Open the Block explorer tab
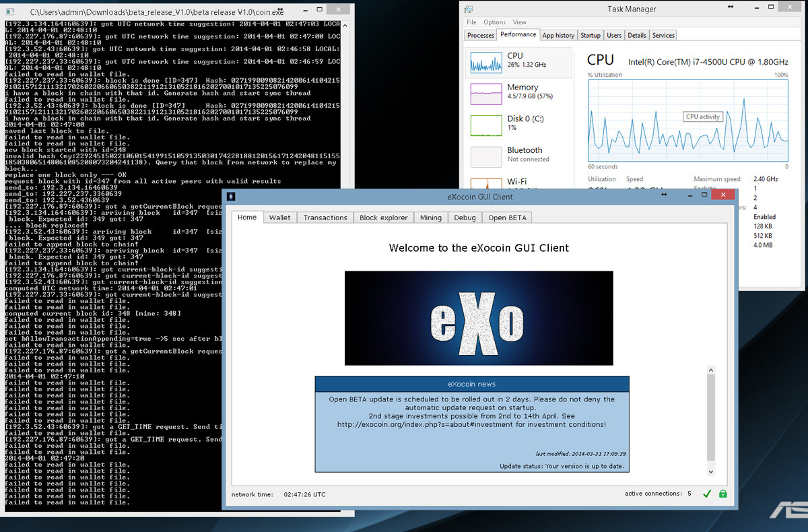 tap(384, 218)
